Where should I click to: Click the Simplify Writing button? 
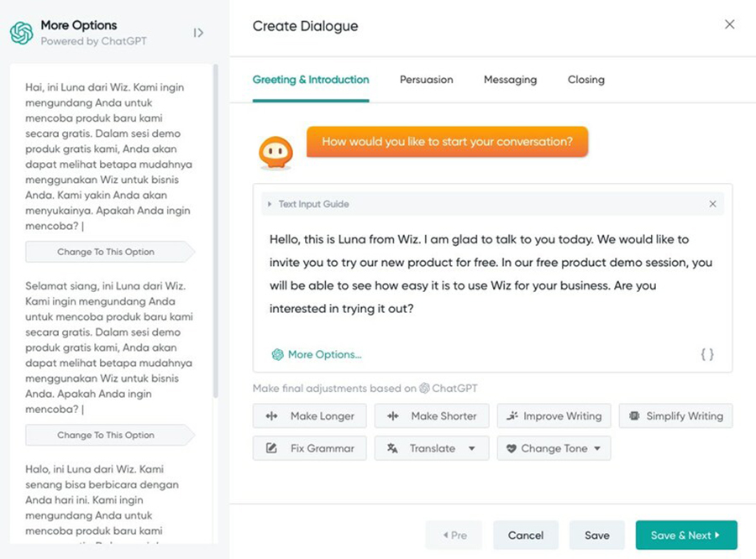[x=675, y=415]
